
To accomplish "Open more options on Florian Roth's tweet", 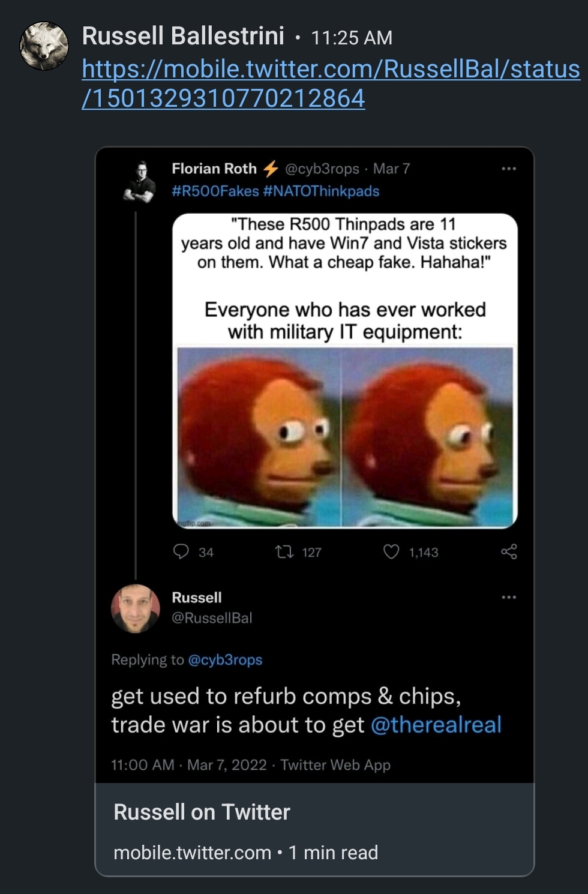I will pos(509,169).
